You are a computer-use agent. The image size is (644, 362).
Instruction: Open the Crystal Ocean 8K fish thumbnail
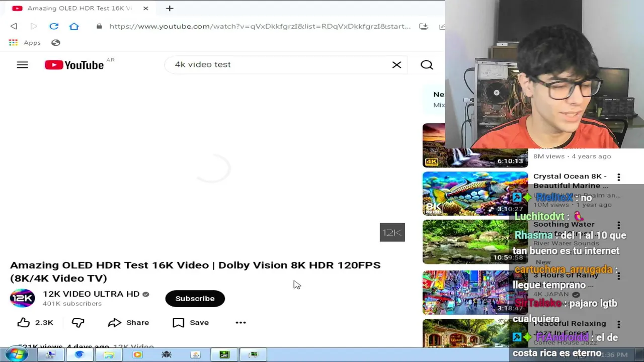tap(475, 194)
